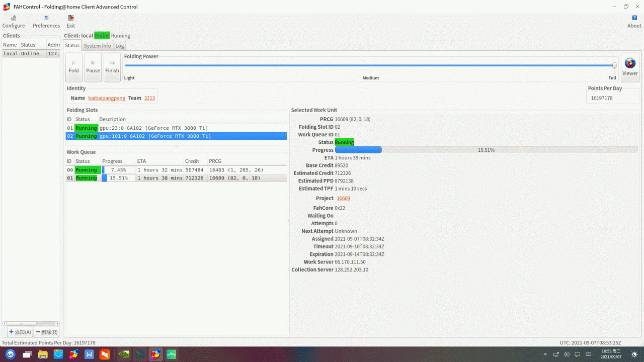
Task: Click the Work Queue ETA column header
Action: 159,161
